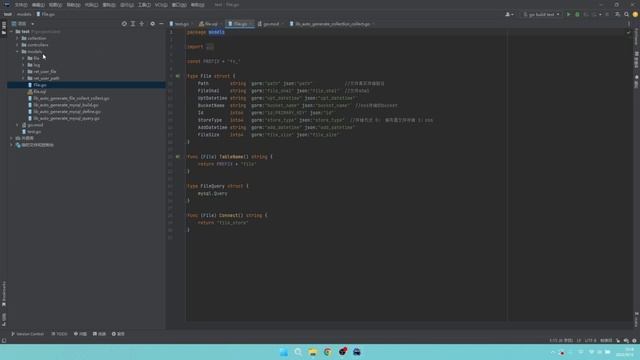Open Search Everywhere magnifier icon
Screen dimensions: 640x360
(626, 14)
